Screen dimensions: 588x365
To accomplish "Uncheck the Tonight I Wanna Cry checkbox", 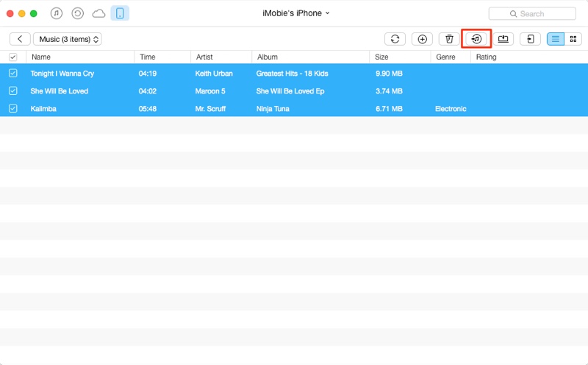I will click(12, 74).
